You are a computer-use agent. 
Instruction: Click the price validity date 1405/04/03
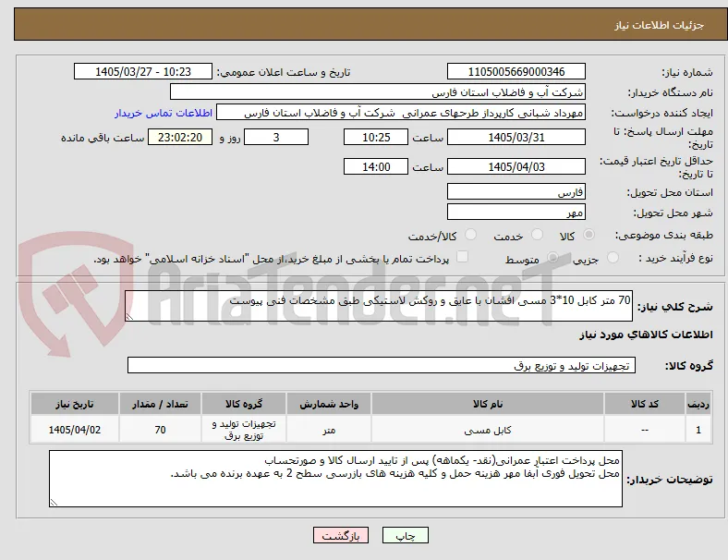pyautogui.click(x=516, y=166)
